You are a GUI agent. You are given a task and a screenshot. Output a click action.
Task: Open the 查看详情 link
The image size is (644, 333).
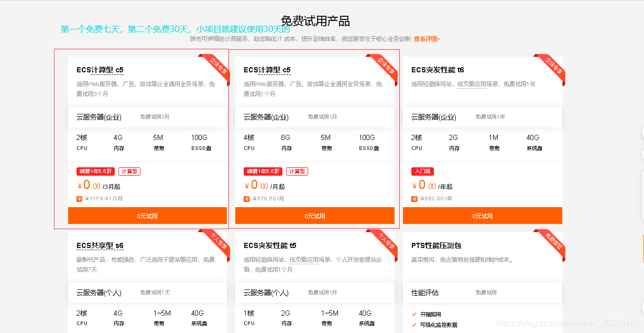427,38
